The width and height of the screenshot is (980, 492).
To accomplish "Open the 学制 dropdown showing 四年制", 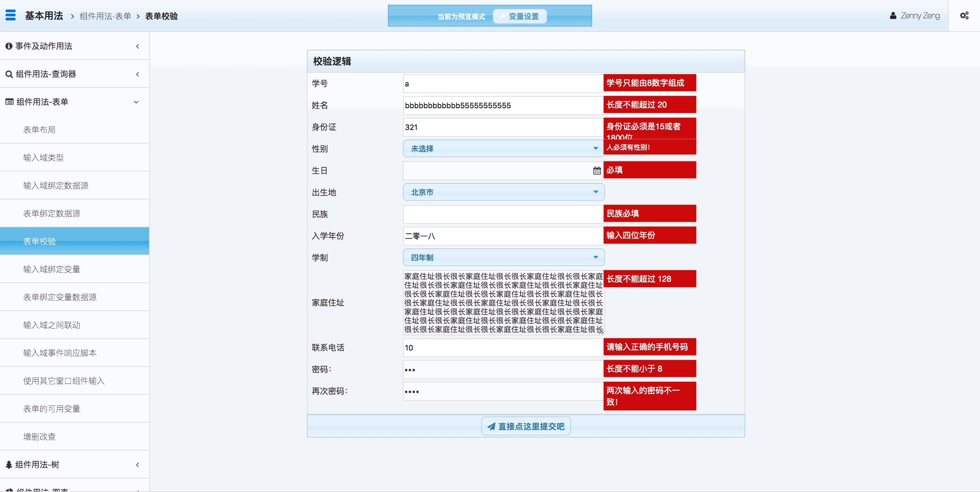I will tap(503, 257).
